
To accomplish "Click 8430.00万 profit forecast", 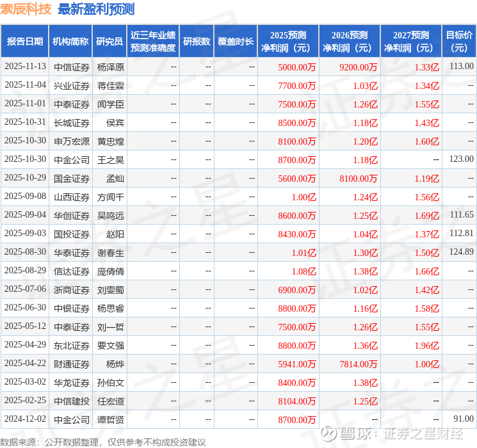I will pos(296,234).
